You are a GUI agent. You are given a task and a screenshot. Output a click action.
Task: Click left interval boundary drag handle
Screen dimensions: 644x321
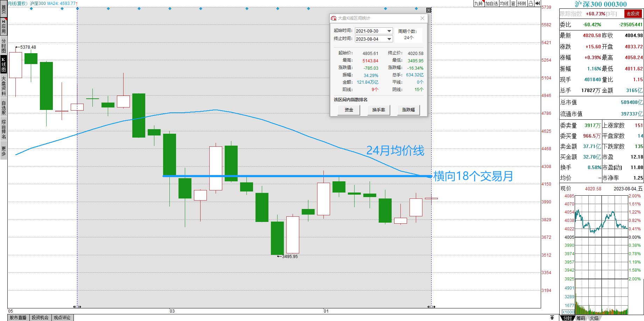tap(77, 307)
